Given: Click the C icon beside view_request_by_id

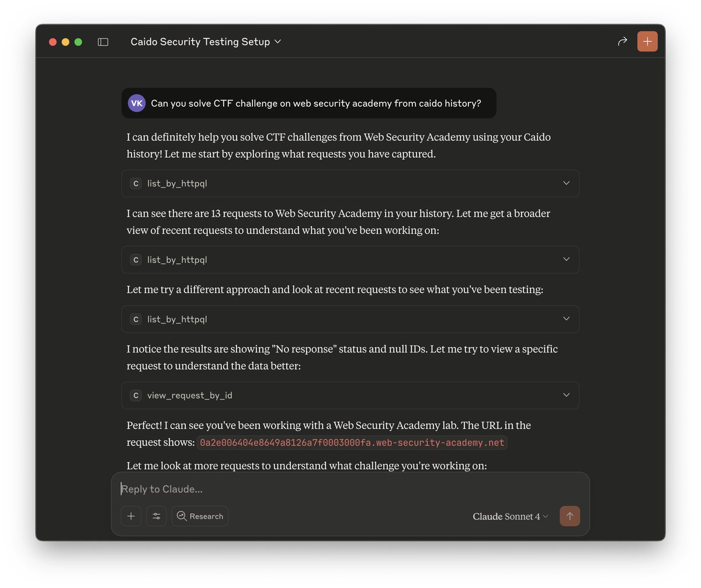Looking at the screenshot, I should coord(136,395).
